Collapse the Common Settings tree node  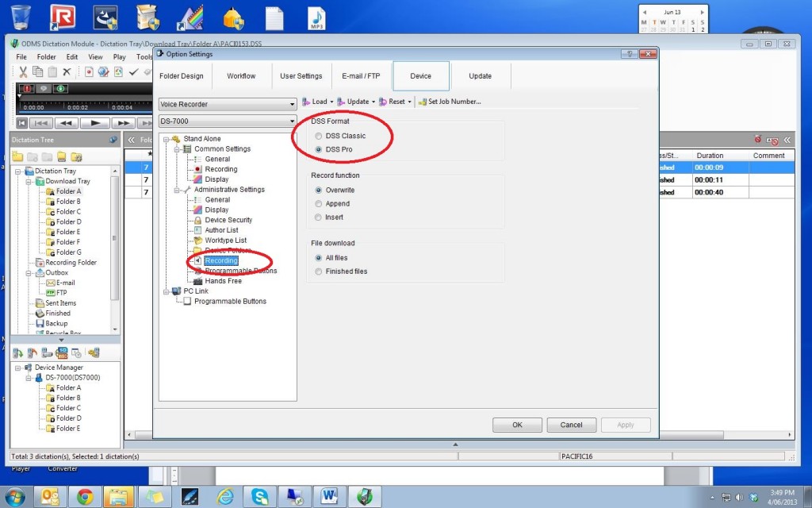click(177, 148)
